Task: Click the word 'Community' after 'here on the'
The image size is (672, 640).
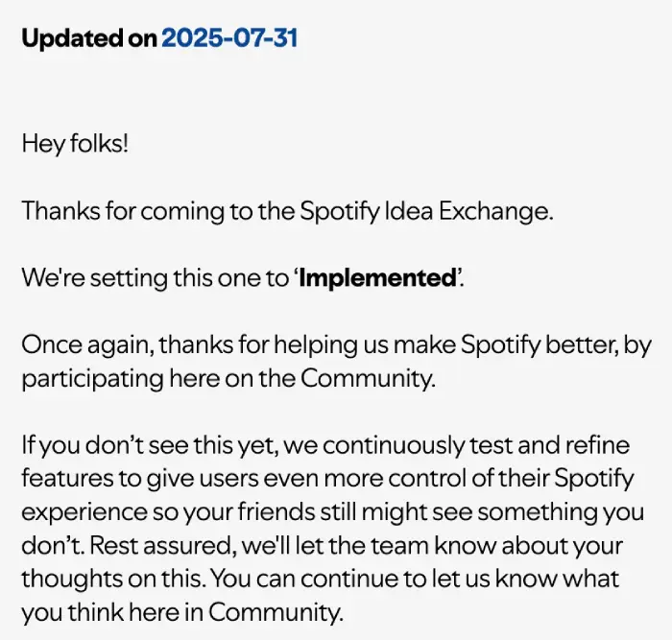Action: pyautogui.click(x=368, y=378)
